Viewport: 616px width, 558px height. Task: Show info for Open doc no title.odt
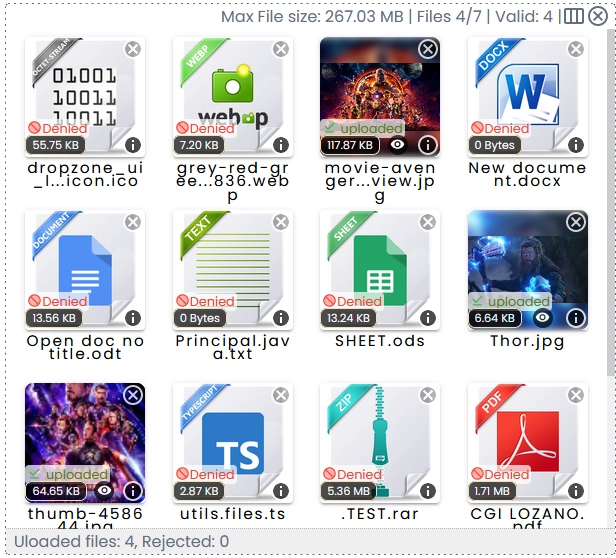click(x=133, y=318)
